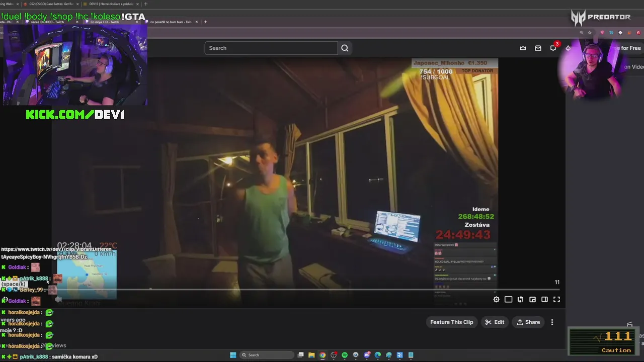Image resolution: width=644 pixels, height=362 pixels.
Task: Open File Explorer from taskbar
Action: pyautogui.click(x=311, y=355)
